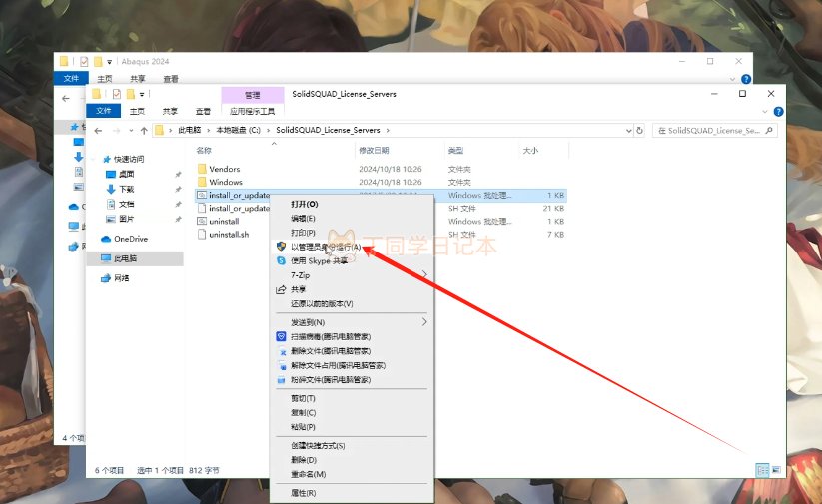Image resolution: width=822 pixels, height=504 pixels.
Task: Click the breadcrumb chevron after 此电脑
Action: click(x=209, y=131)
